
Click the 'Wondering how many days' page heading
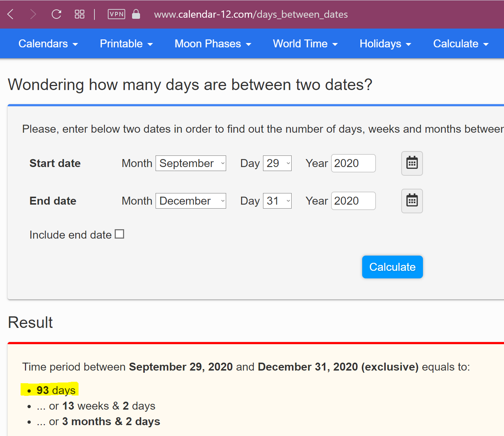tap(190, 85)
